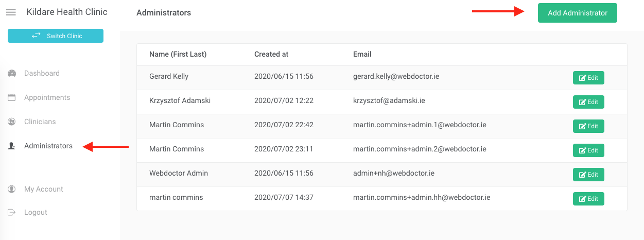Viewport: 644px width, 240px height.
Task: Add a new administrator
Action: pos(578,13)
